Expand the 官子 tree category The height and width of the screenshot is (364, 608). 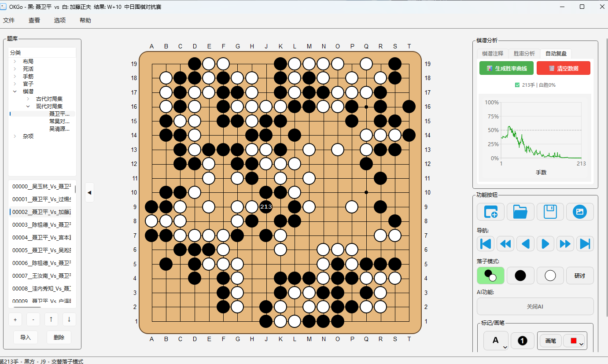(x=15, y=84)
